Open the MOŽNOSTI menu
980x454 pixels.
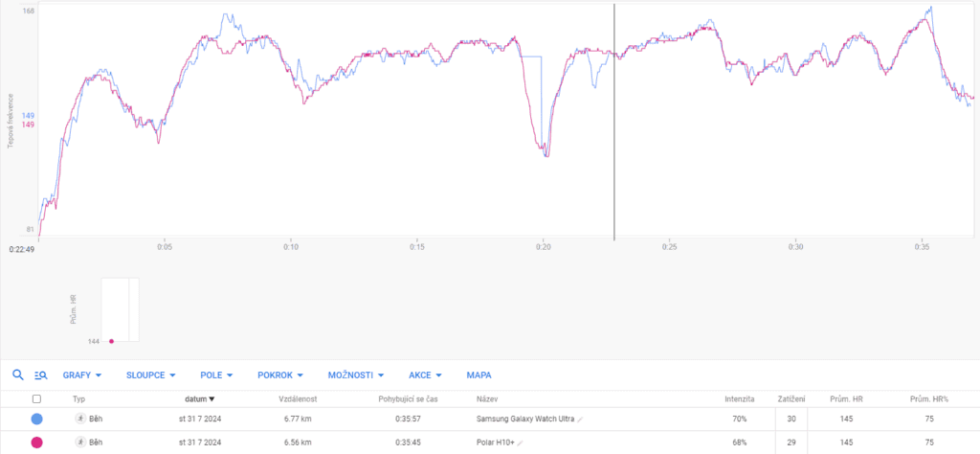click(x=358, y=375)
